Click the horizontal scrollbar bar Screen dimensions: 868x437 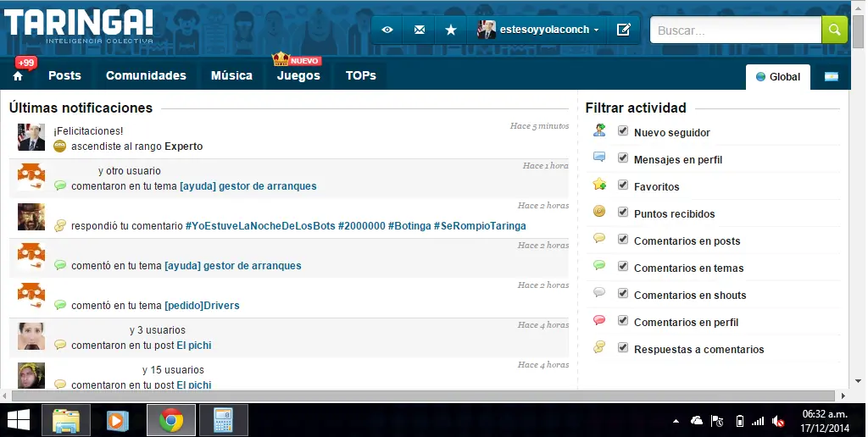(x=424, y=396)
